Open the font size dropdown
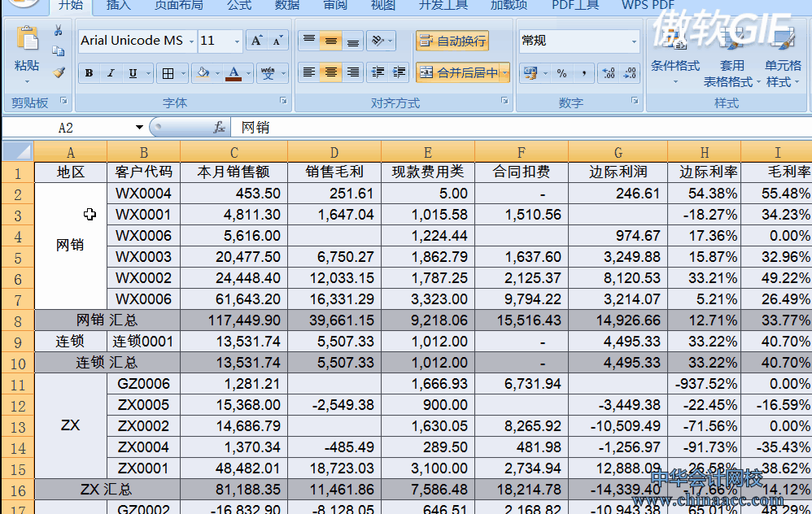 pyautogui.click(x=238, y=41)
